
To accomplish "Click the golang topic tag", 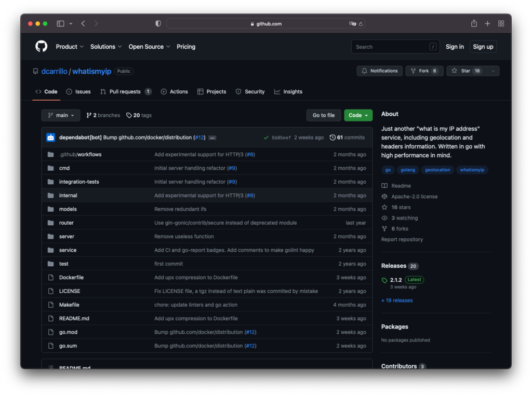I will pos(408,170).
